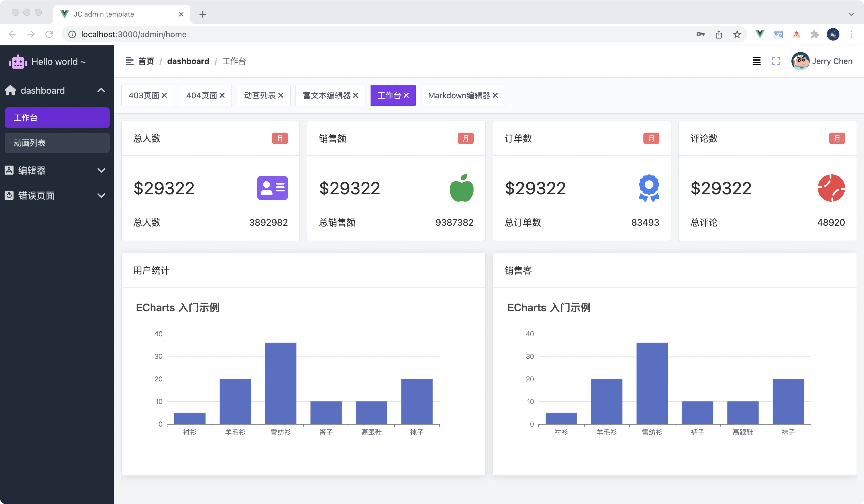Viewport: 864px width, 504px height.
Task: Go forward in browser history
Action: click(x=31, y=34)
